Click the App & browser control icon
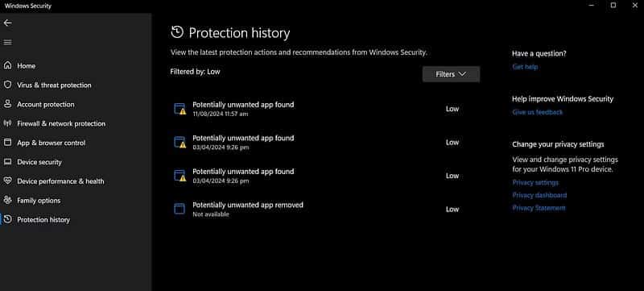This screenshot has height=291, width=644. point(7,143)
